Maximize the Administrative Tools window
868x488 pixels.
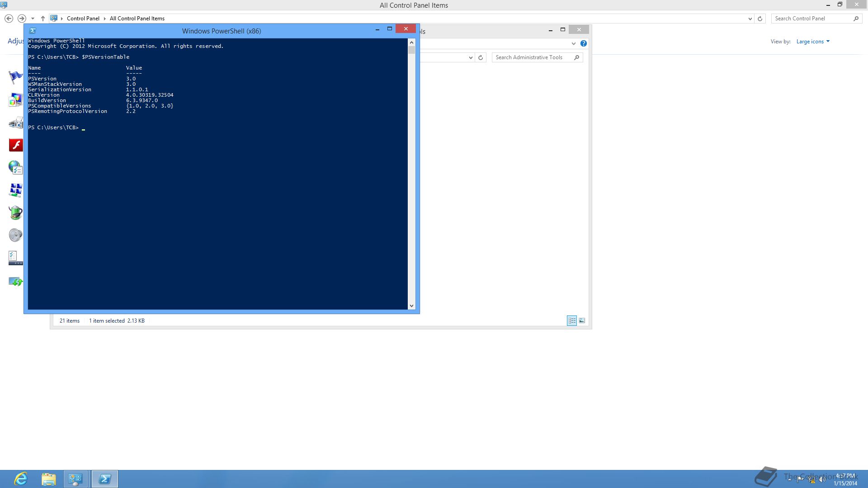(563, 30)
